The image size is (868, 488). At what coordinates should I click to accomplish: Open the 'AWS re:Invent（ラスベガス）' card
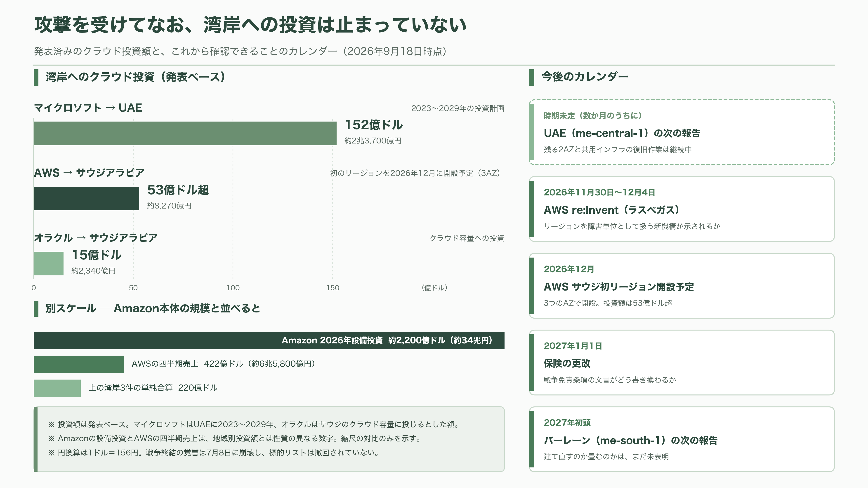(x=682, y=209)
